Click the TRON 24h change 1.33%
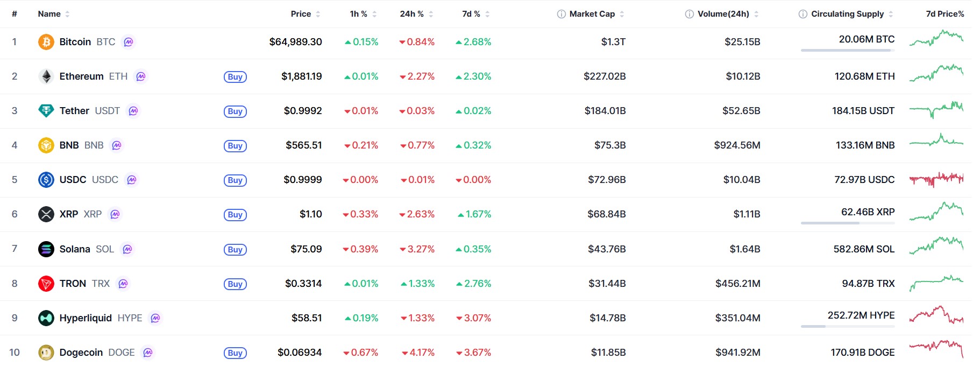This screenshot has width=980, height=366. 418,284
